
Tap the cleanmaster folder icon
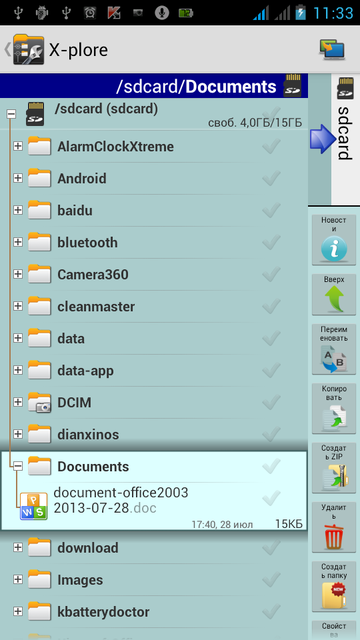39,306
